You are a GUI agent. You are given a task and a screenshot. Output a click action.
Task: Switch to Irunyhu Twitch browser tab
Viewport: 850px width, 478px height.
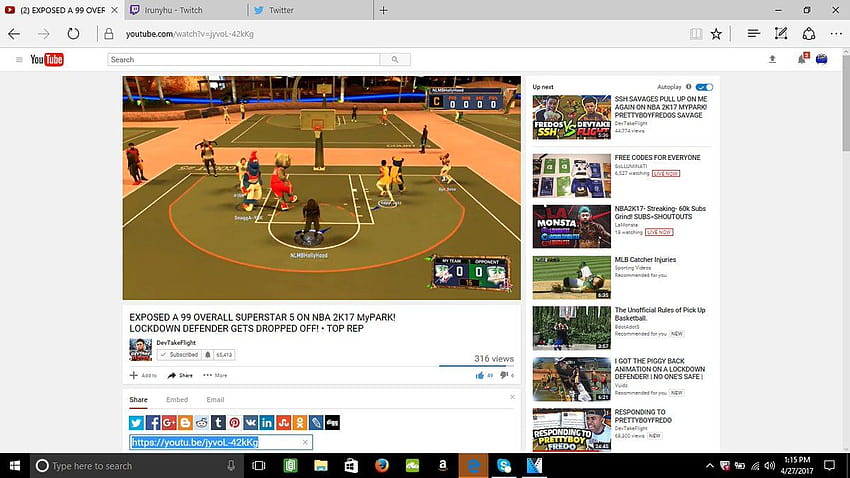click(x=184, y=10)
